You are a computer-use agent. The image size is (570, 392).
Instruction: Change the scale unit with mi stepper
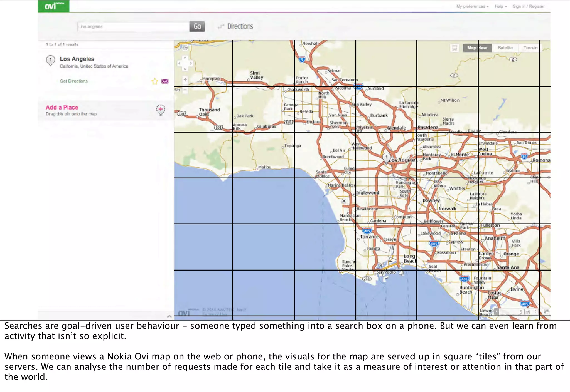coord(535,312)
